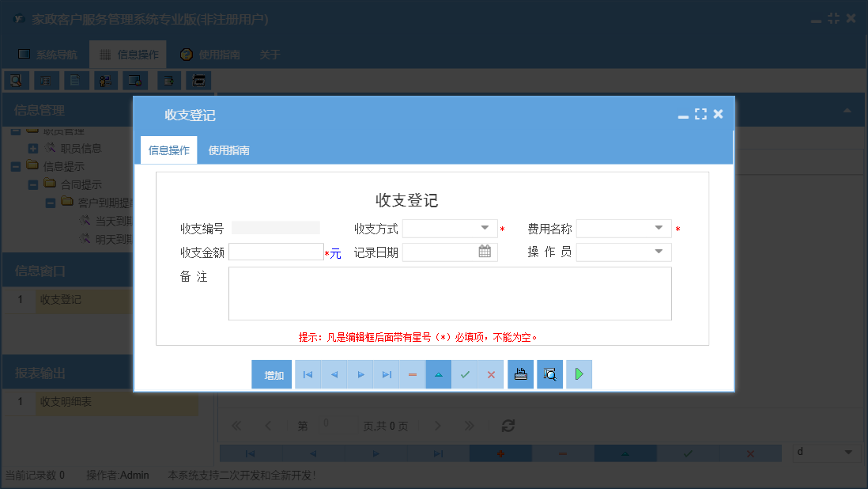Screen dimensions: 868x489
Task: Click the employee management icon in the toolbar
Action: tap(105, 80)
